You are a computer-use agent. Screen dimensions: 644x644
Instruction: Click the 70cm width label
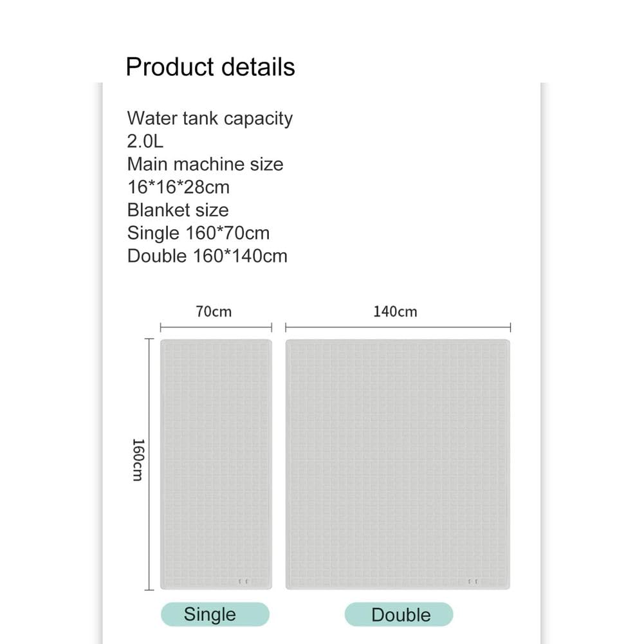(x=214, y=312)
